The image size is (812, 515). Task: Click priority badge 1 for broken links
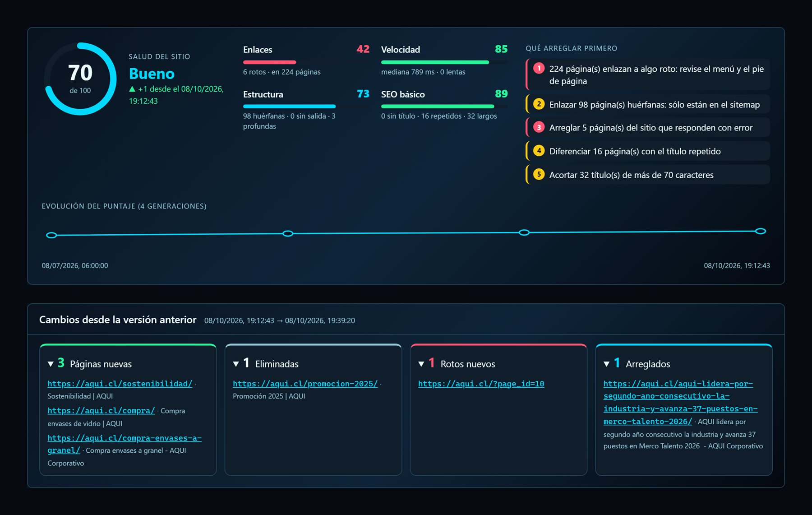pos(539,69)
